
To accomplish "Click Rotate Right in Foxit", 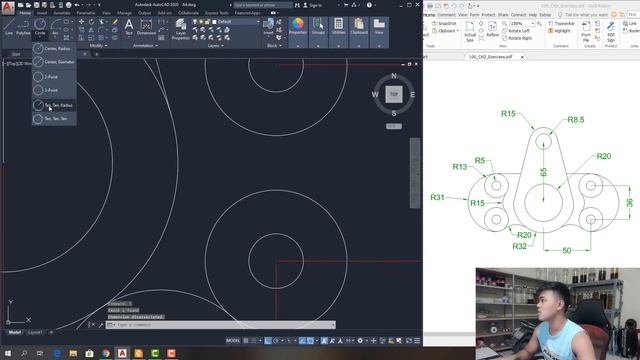I will tap(516, 38).
